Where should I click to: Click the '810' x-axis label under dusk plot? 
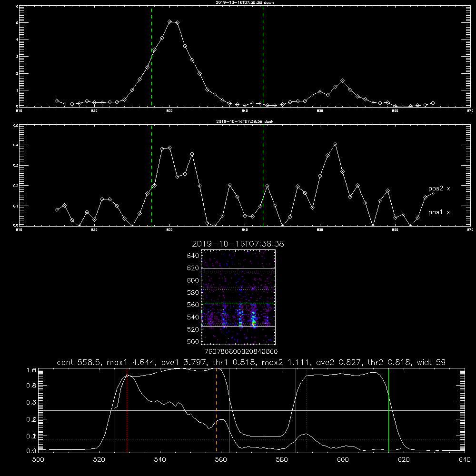[x=19, y=230]
